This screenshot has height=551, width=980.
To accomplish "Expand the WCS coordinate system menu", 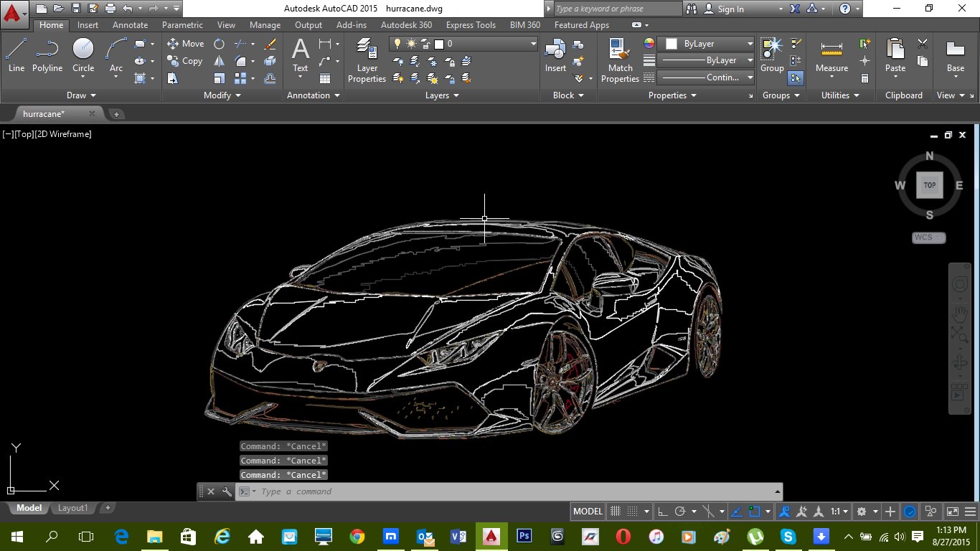I will (x=929, y=237).
